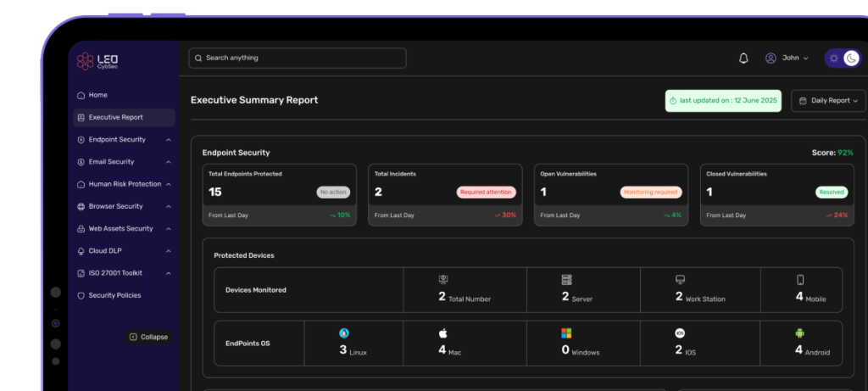The width and height of the screenshot is (868, 391).
Task: Open Security Policies page
Action: (114, 295)
